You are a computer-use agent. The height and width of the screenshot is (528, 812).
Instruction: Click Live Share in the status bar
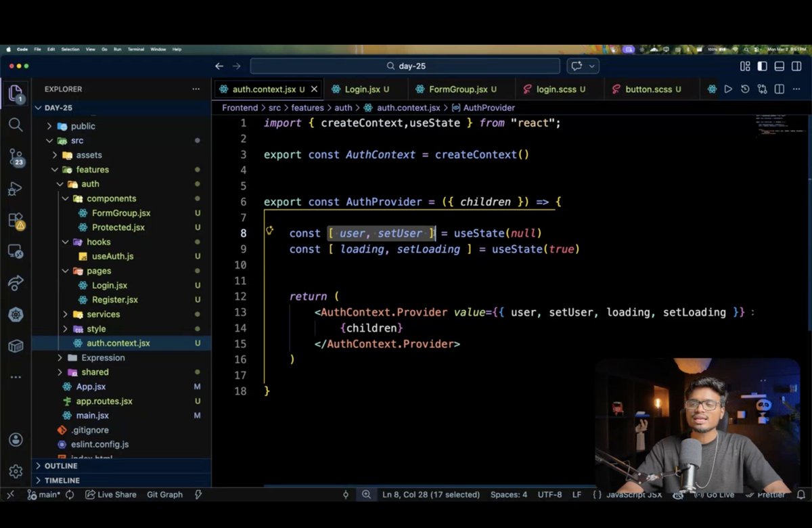pos(110,495)
